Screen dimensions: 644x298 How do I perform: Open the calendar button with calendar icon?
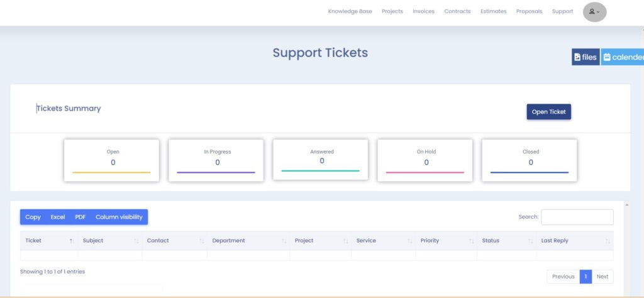[623, 57]
